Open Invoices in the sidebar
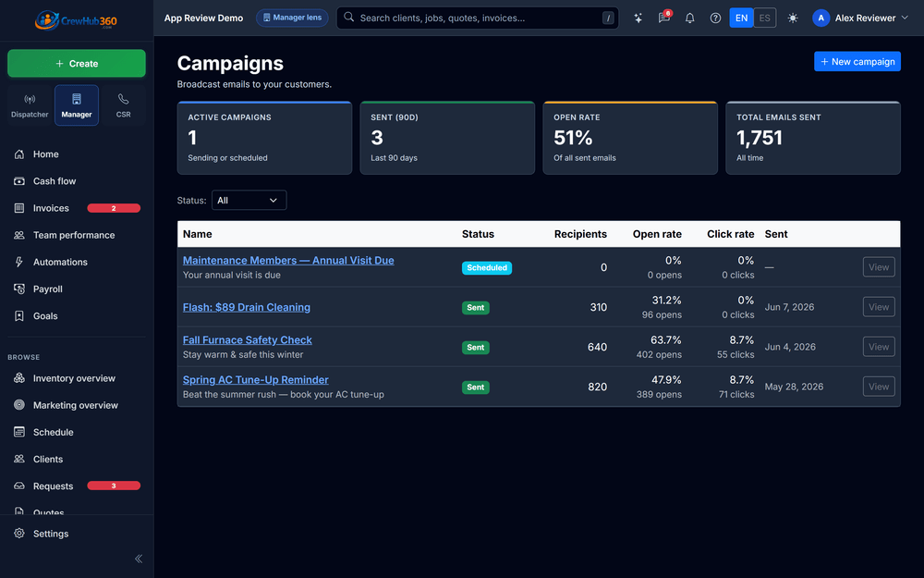 tap(77, 208)
